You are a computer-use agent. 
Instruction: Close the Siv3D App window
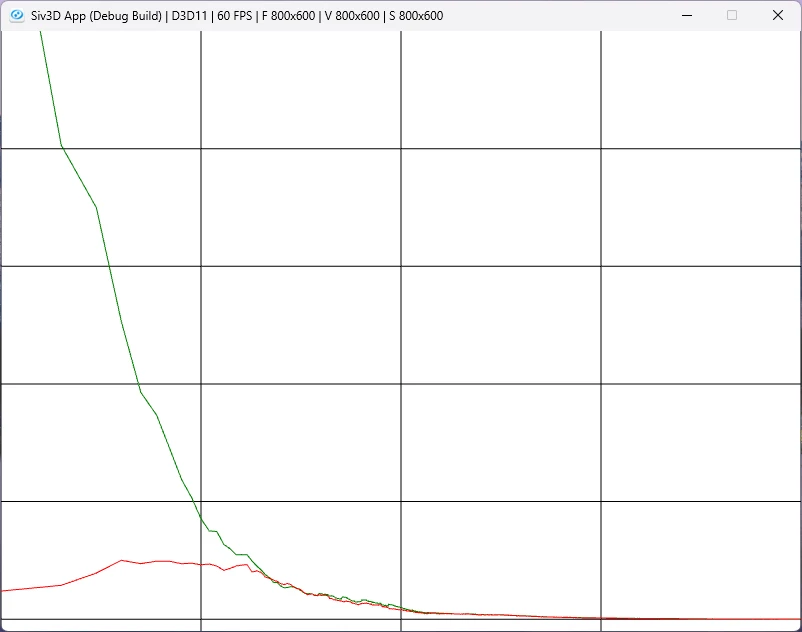click(x=777, y=15)
